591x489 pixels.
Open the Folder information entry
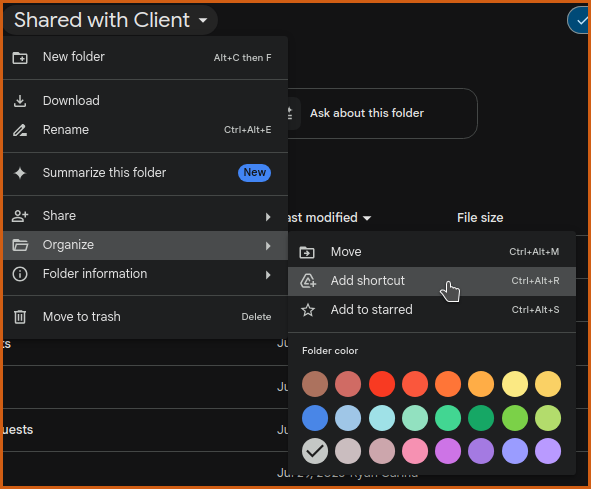[x=145, y=274]
